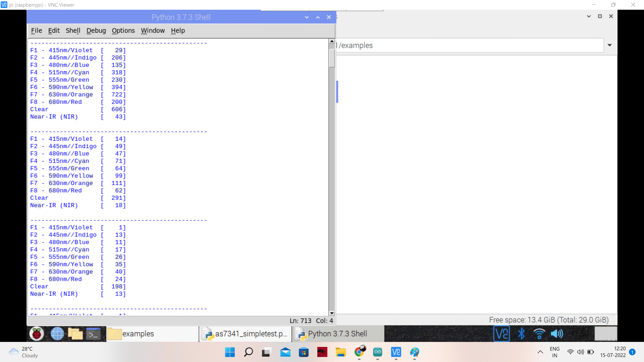Open the Debug menu
The image size is (644, 362).
point(96,31)
